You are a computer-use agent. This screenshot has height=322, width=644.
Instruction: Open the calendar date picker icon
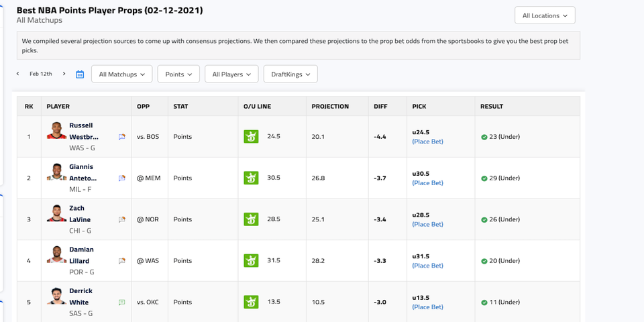80,74
